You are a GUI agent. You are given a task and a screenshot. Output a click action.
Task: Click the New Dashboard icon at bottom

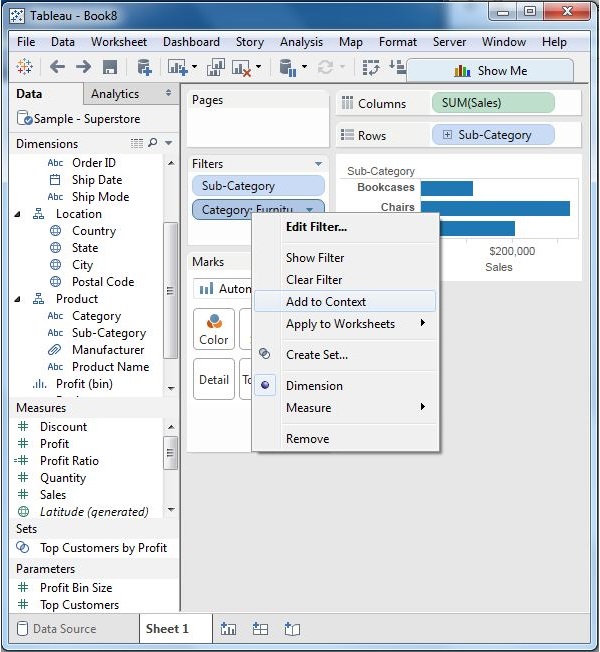[x=260, y=629]
